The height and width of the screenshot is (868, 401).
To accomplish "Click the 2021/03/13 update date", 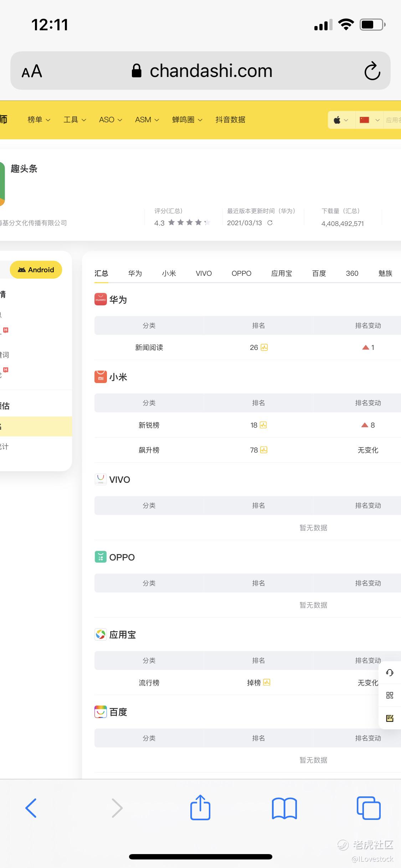I will pos(245,223).
